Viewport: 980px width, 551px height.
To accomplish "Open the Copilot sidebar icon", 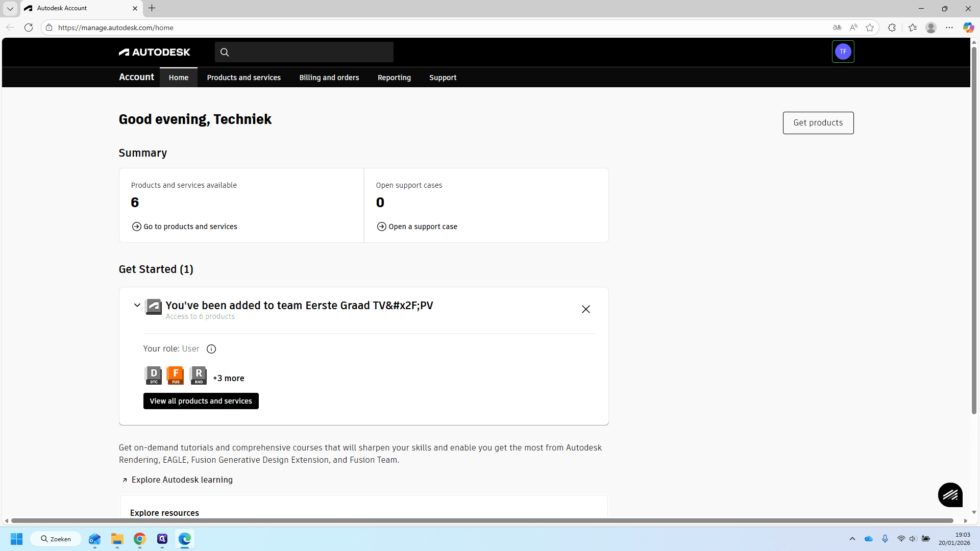I will [968, 28].
